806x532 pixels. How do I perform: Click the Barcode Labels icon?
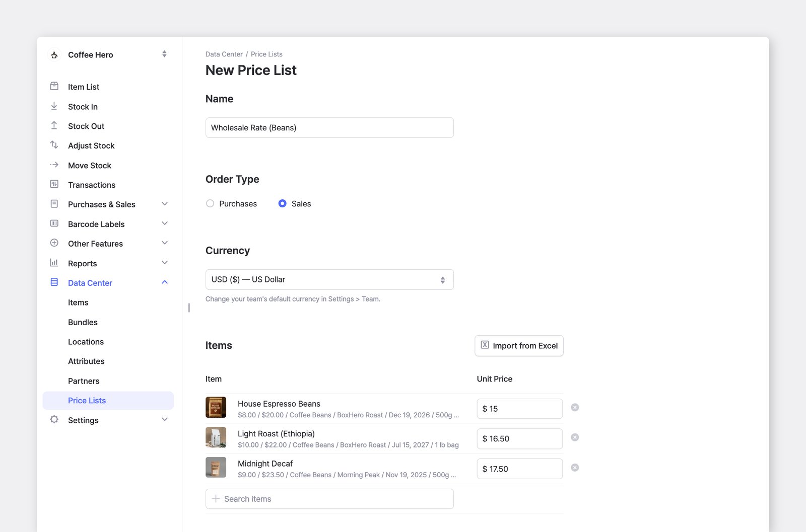[54, 223]
